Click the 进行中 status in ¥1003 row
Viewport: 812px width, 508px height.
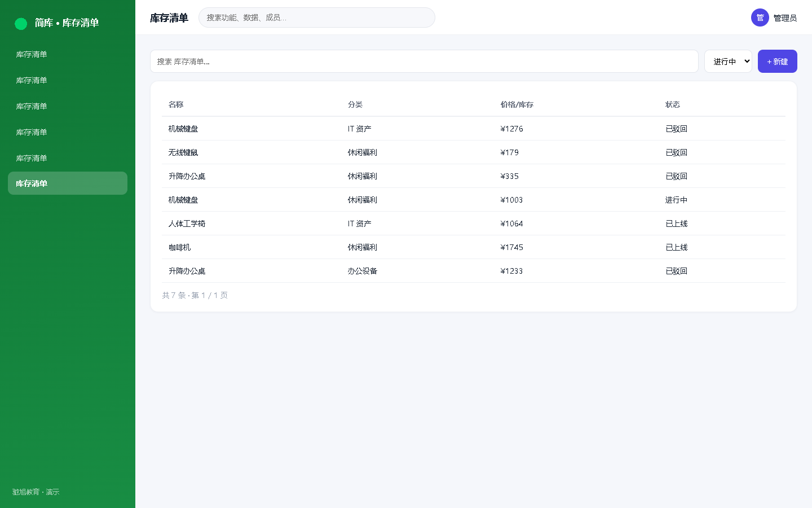tap(677, 200)
